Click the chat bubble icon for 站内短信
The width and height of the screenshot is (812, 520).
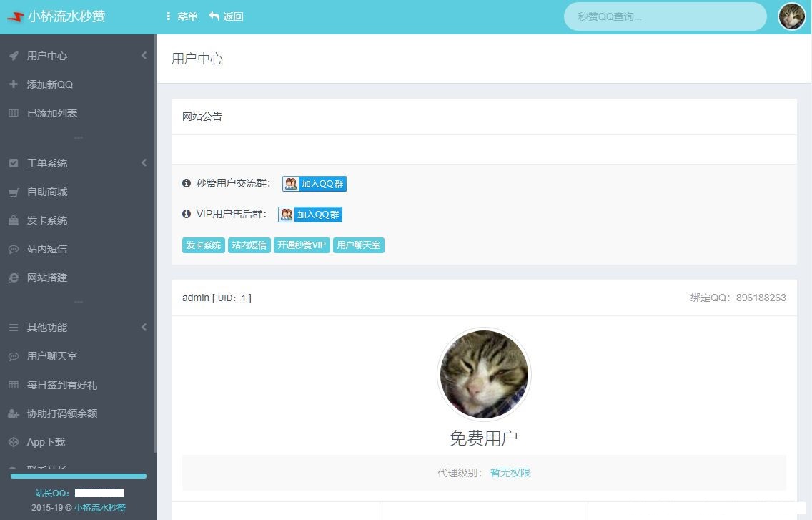point(14,249)
